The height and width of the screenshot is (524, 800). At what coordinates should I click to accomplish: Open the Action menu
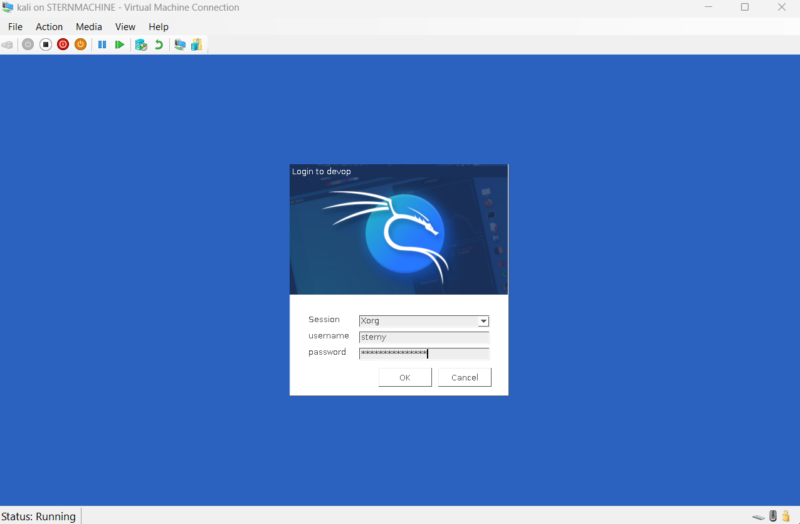(x=49, y=27)
